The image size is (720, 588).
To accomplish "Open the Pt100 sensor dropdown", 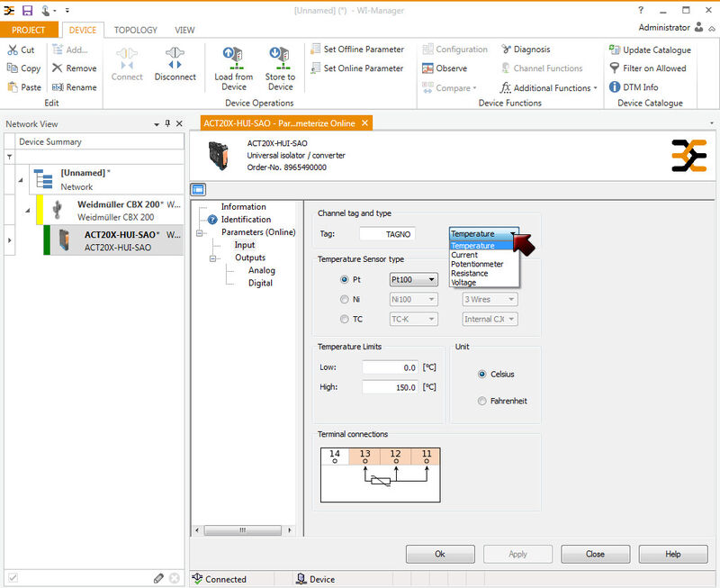I will tap(412, 280).
